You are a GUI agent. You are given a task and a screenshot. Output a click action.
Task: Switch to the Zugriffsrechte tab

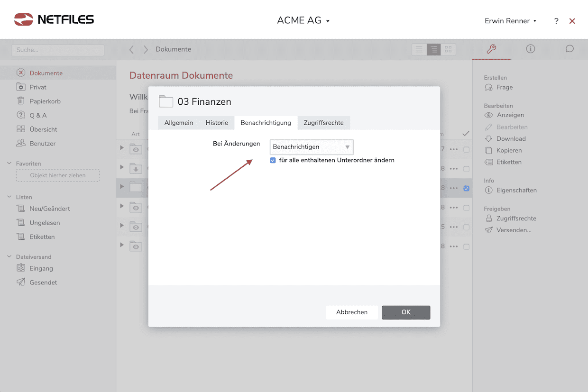tap(323, 123)
